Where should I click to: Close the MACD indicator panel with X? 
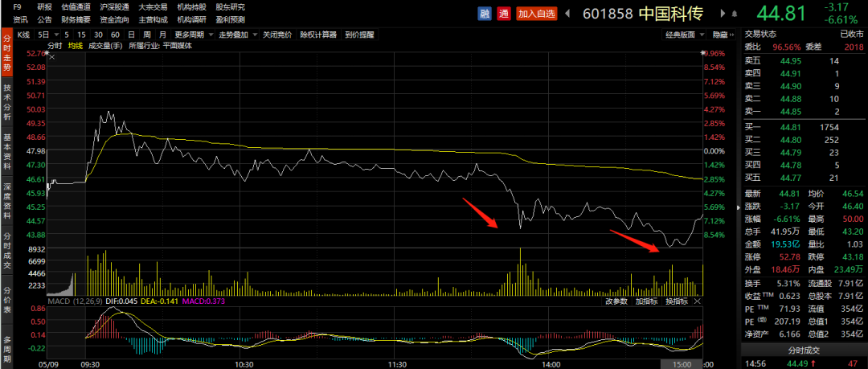pyautogui.click(x=698, y=301)
